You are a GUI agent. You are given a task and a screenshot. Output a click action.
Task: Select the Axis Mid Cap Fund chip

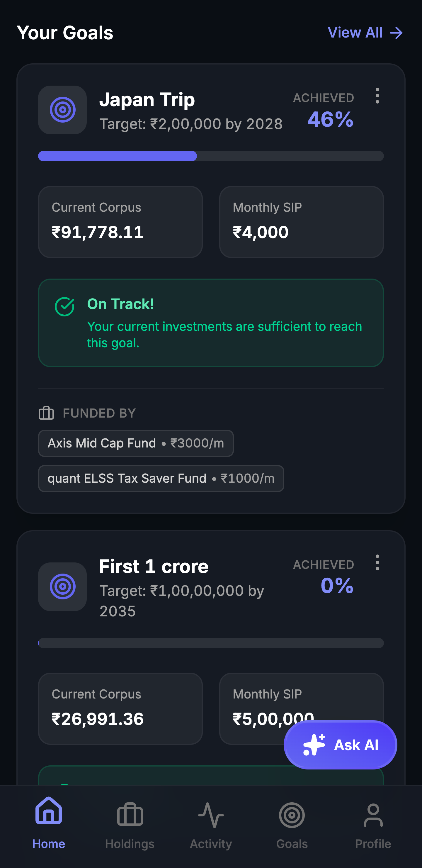(x=135, y=443)
